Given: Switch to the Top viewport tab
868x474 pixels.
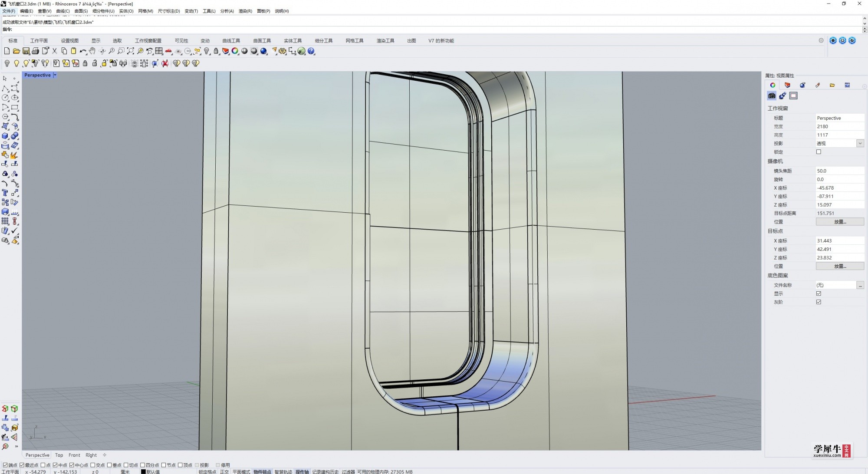Looking at the screenshot, I should (59, 455).
